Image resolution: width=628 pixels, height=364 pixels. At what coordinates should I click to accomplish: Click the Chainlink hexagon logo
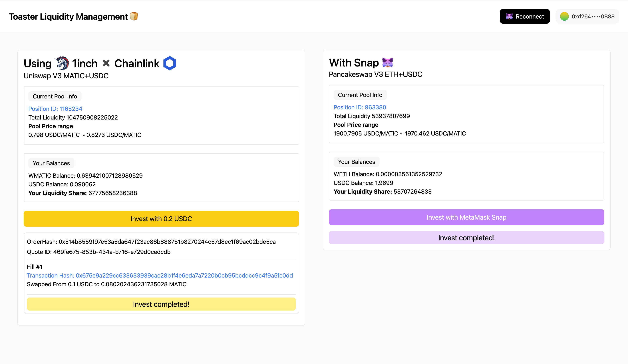[x=170, y=63]
